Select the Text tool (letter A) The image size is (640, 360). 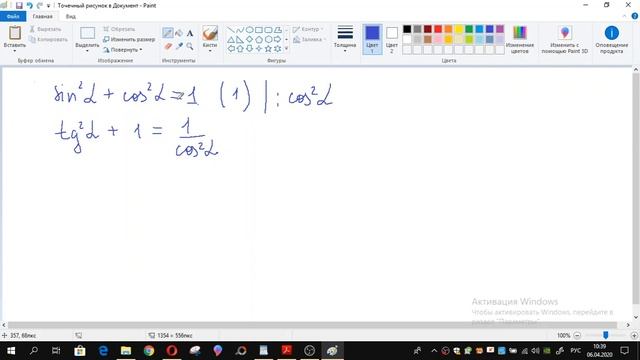pyautogui.click(x=190, y=33)
